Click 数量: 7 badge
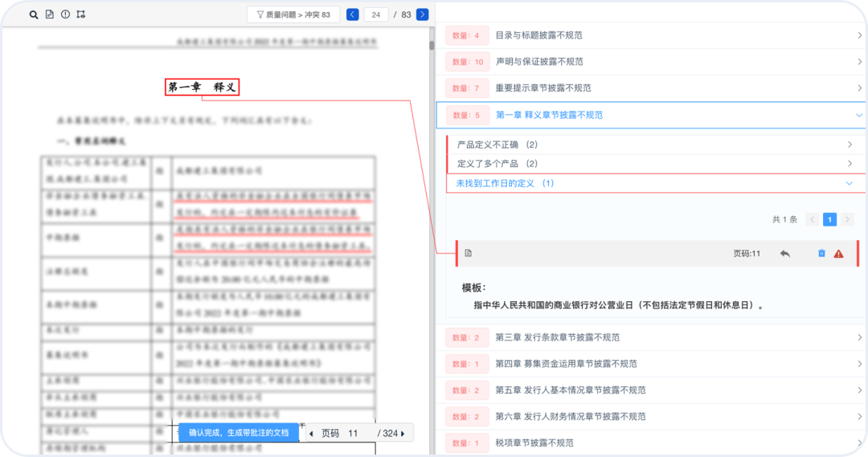This screenshot has width=868, height=457. coord(466,88)
